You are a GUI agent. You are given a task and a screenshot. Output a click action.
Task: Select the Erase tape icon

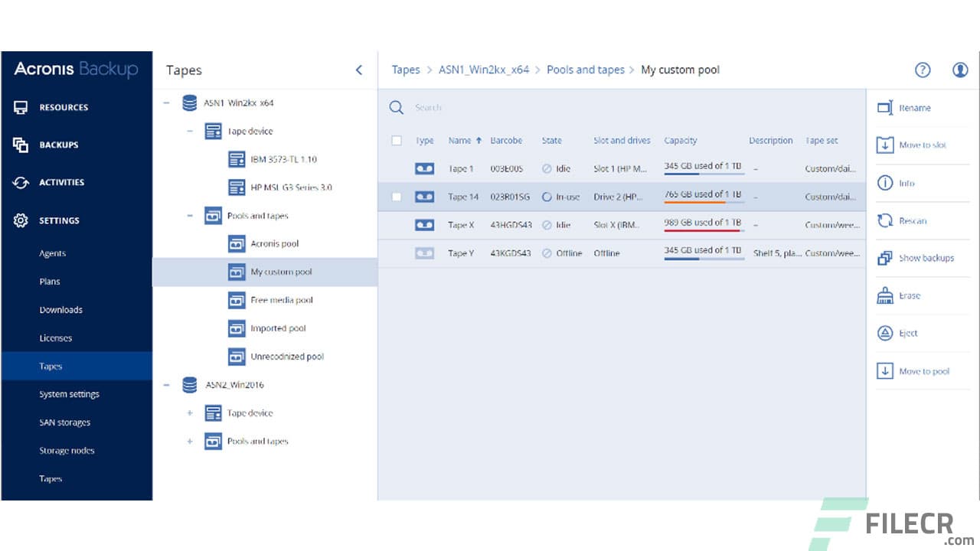[x=884, y=295]
